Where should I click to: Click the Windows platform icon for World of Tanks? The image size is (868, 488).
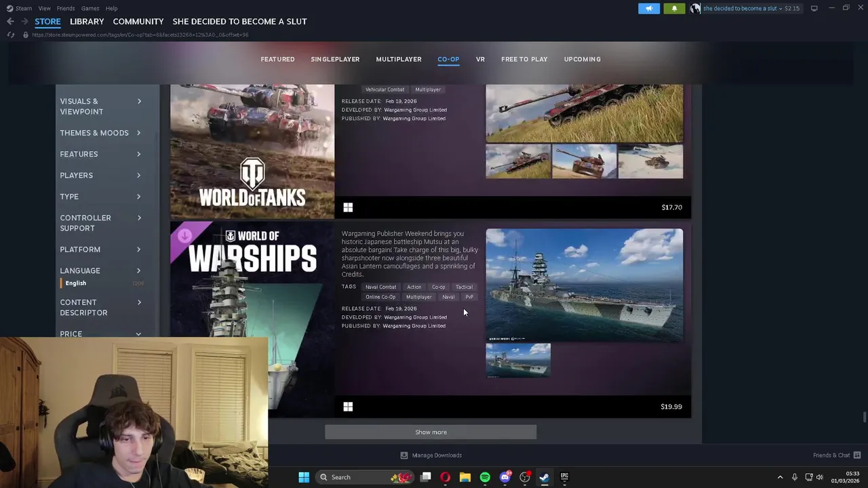(348, 207)
